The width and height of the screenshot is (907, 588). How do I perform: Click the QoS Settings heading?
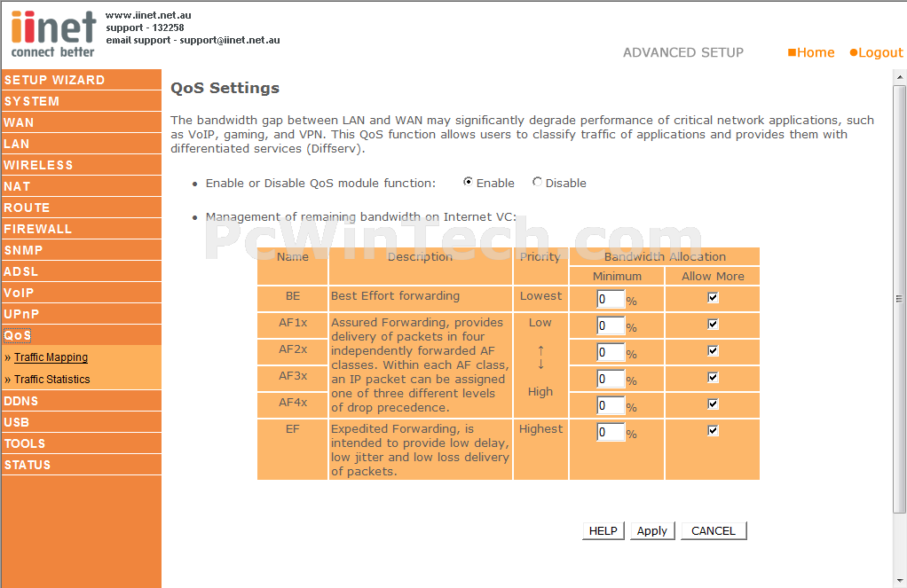[225, 88]
